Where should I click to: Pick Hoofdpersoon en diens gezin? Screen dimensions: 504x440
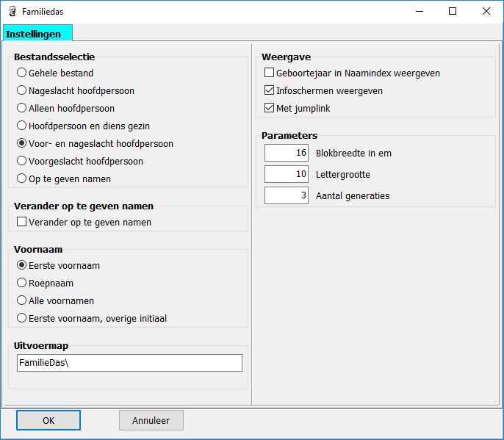click(22, 126)
